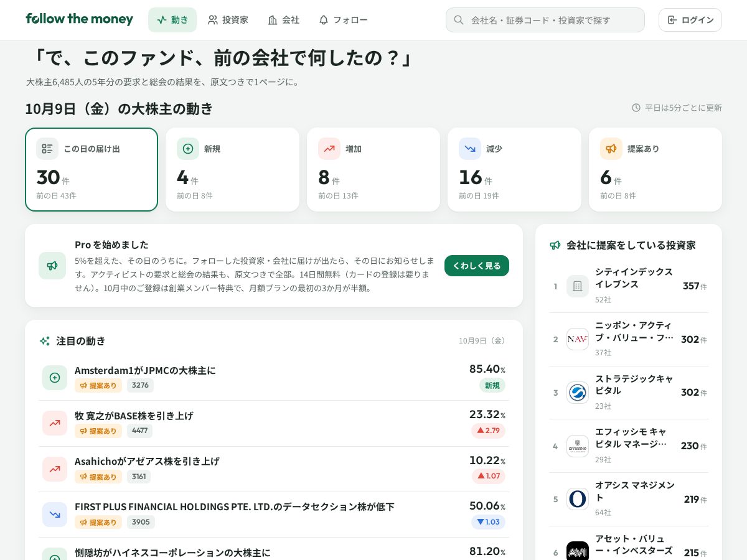This screenshot has width=747, height=560.
Task: Open the 会社 tab
Action: point(283,20)
